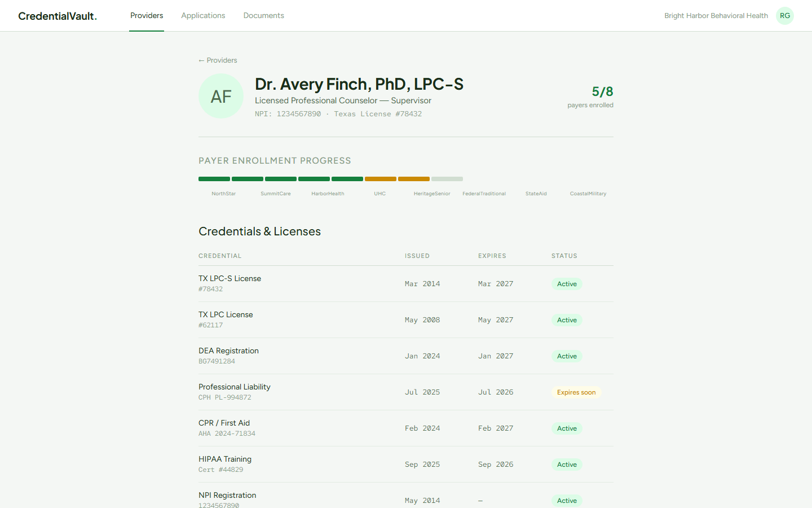Image resolution: width=812 pixels, height=508 pixels.
Task: Click the Feb 2027 expiration date
Action: coord(496,428)
